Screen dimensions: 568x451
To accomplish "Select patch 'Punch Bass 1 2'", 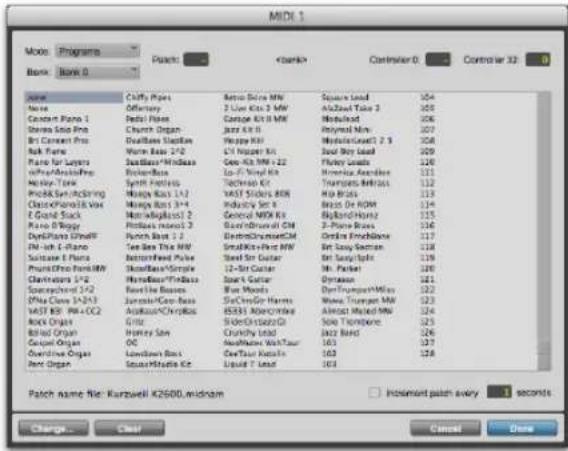I will 155,236.
